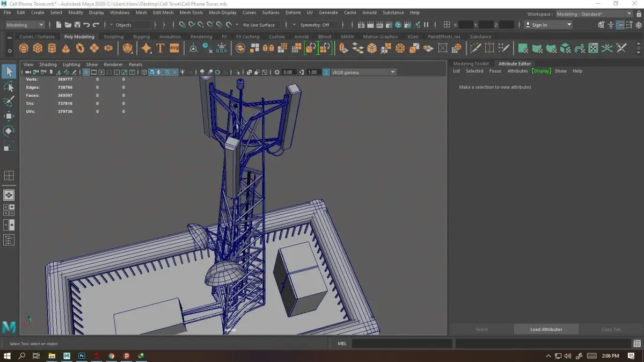Toggle use all lights bulb button

pyautogui.click(x=183, y=72)
